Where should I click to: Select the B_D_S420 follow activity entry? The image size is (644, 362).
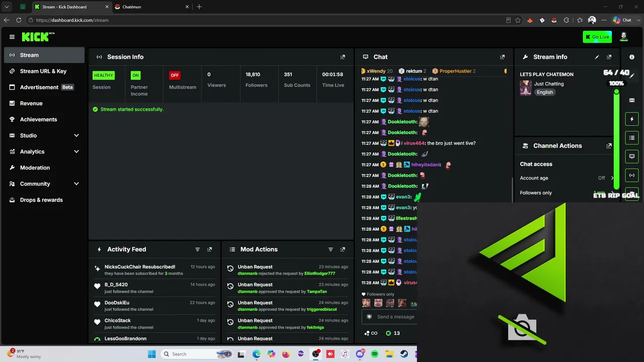point(154,288)
